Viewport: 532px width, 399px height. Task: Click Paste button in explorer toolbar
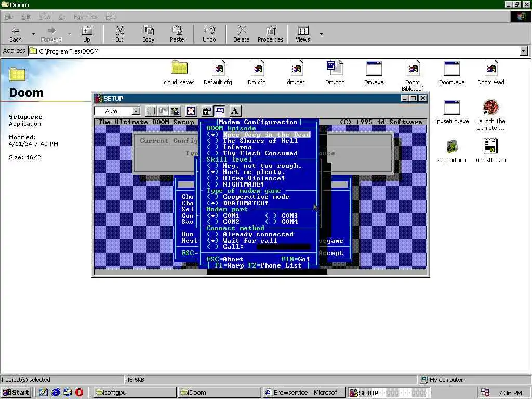point(177,34)
